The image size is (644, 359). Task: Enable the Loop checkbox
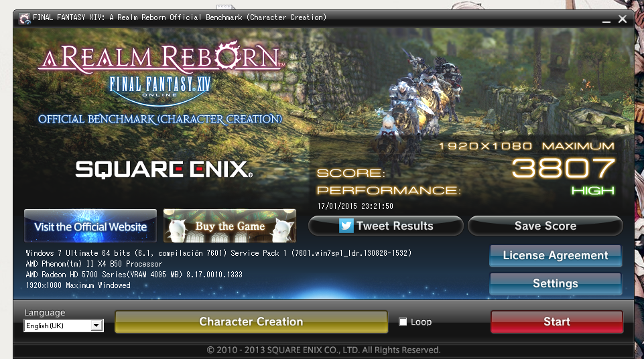pyautogui.click(x=403, y=321)
